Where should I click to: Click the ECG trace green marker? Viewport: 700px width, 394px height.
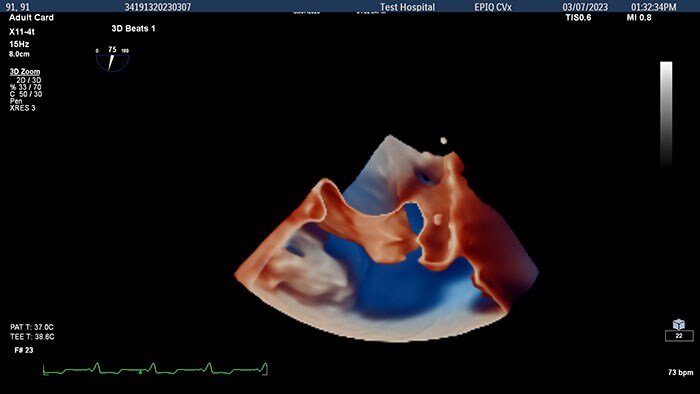click(141, 372)
